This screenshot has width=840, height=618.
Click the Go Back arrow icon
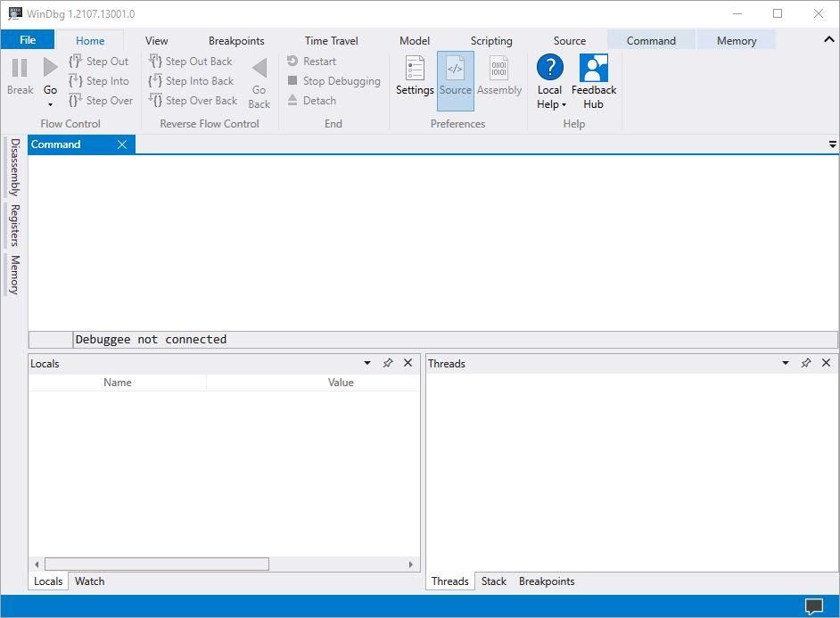(x=259, y=68)
